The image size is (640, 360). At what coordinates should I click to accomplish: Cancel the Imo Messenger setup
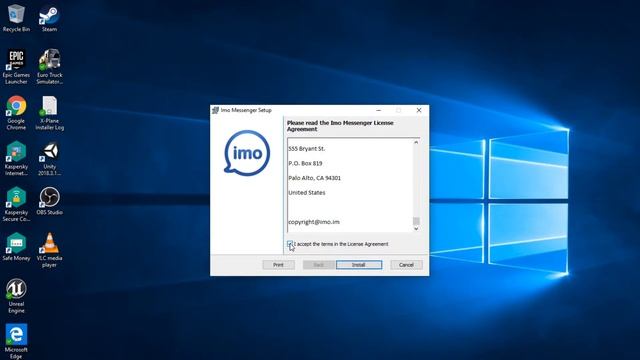tap(406, 265)
